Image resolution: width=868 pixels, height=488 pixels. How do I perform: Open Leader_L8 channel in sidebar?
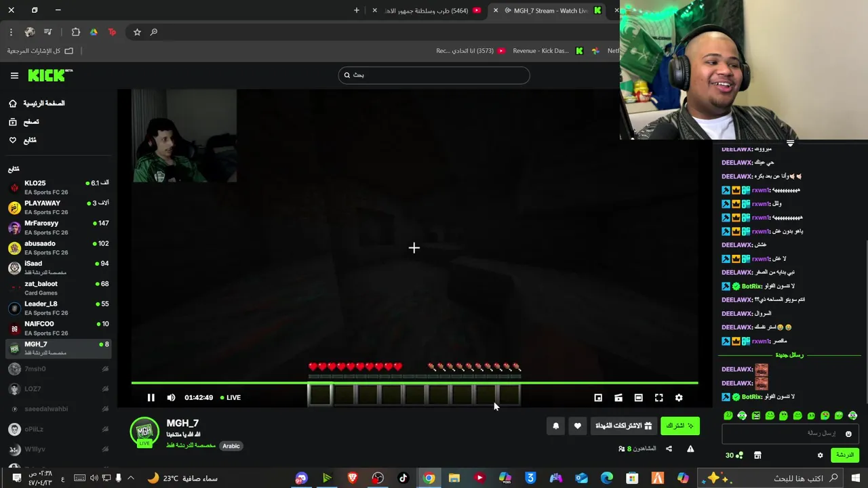(58, 308)
